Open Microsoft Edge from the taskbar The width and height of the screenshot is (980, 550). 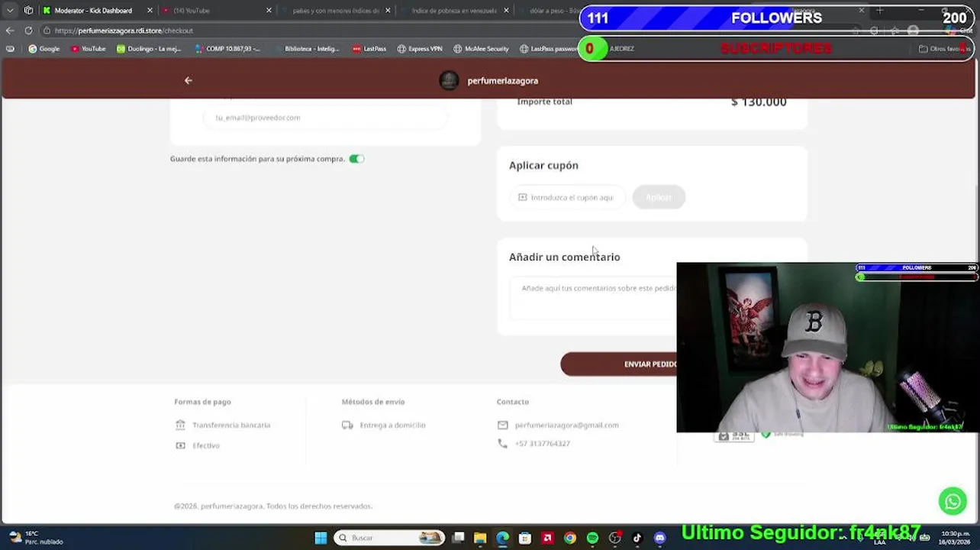pos(502,538)
